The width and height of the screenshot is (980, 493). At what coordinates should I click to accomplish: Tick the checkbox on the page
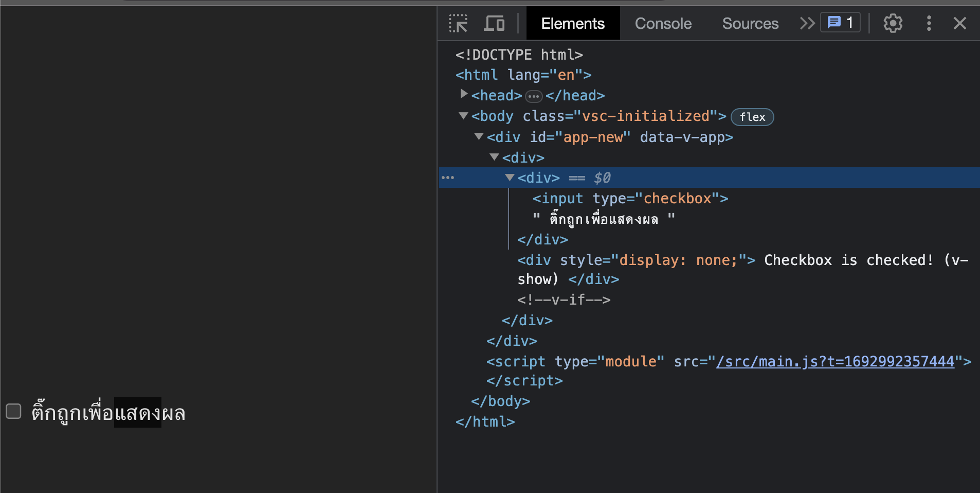coord(13,411)
